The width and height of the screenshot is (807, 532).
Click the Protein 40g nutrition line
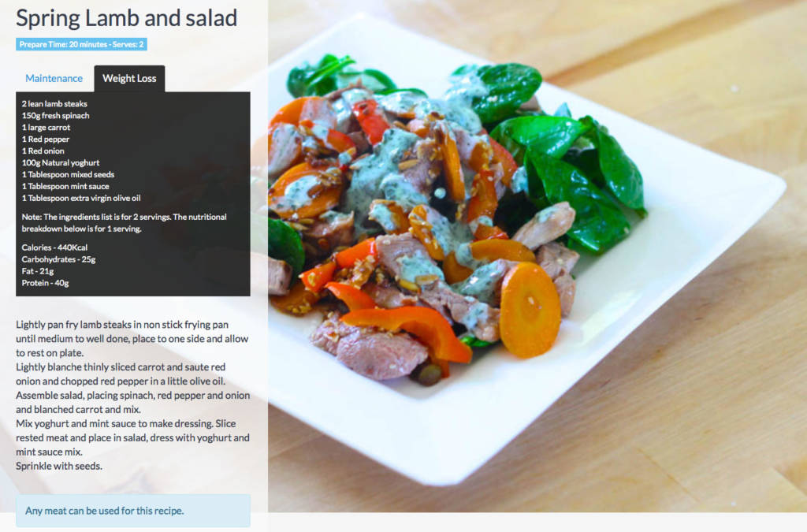[45, 283]
